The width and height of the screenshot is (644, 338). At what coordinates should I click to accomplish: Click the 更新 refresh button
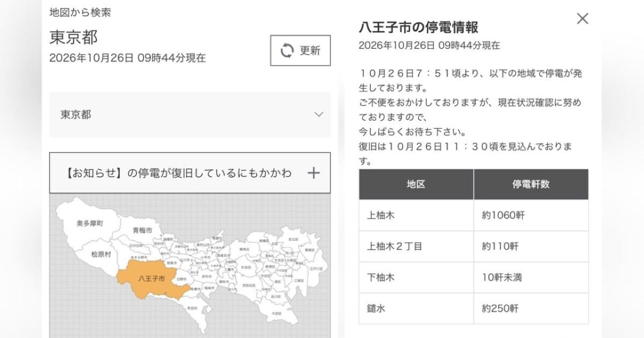[x=300, y=50]
